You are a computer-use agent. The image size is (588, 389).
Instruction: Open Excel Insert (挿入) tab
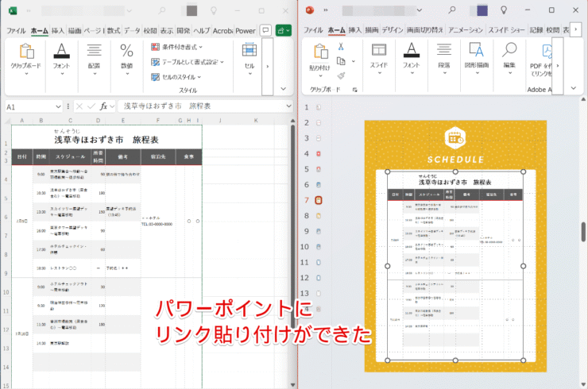pyautogui.click(x=58, y=31)
